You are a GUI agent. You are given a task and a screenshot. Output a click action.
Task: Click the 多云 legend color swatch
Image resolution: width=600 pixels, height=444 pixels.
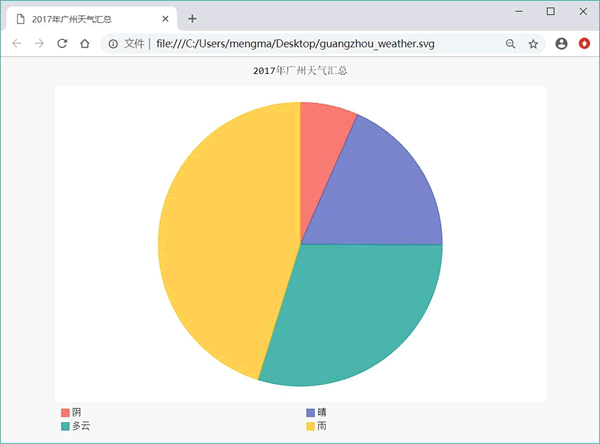point(65,426)
